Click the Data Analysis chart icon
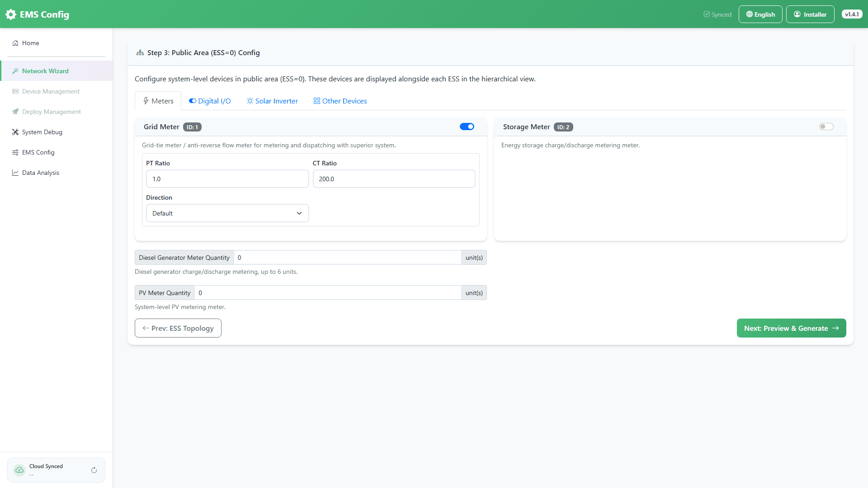 point(15,173)
